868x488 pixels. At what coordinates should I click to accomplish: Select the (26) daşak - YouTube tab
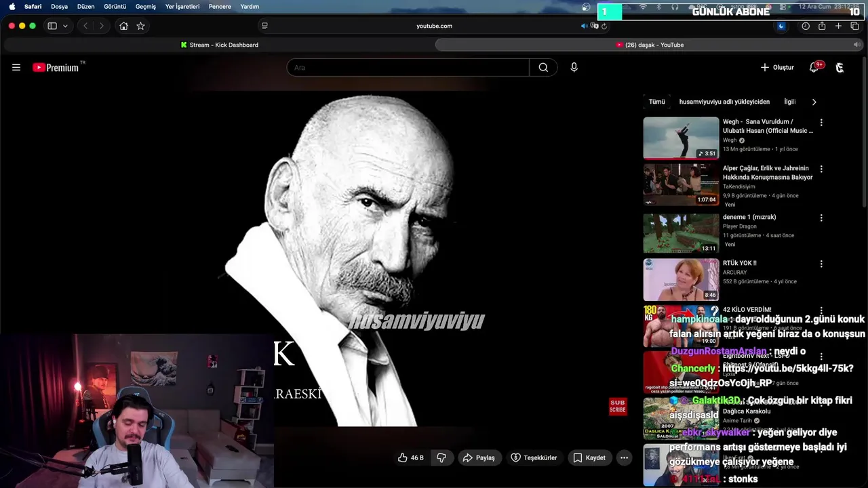point(649,45)
